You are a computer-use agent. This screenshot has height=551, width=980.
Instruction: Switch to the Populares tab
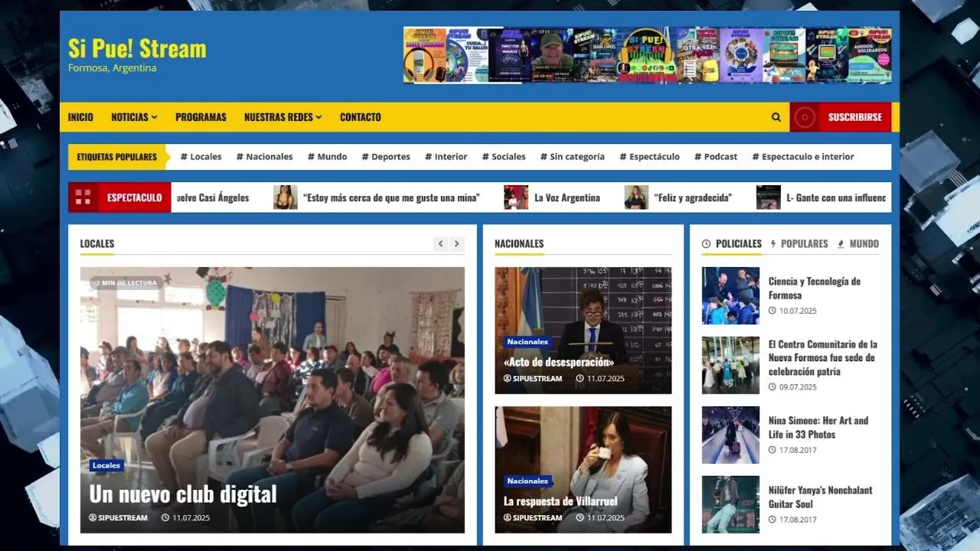799,244
